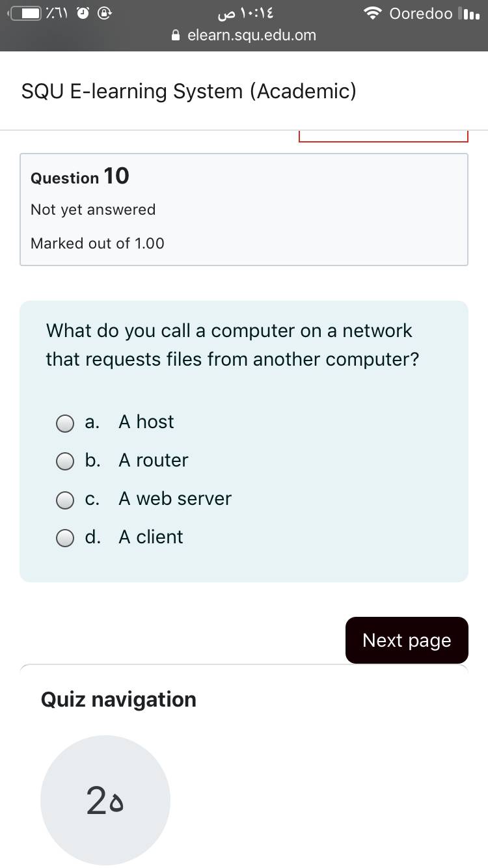Screen dimensions: 488x868
Task: Click the 'A web server' answer text
Action: coord(175,498)
